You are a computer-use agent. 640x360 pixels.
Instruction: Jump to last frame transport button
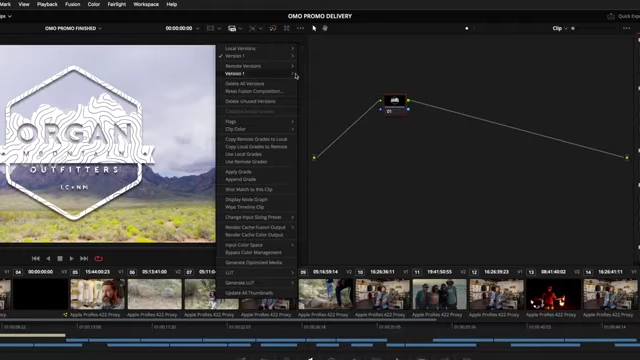pos(84,259)
